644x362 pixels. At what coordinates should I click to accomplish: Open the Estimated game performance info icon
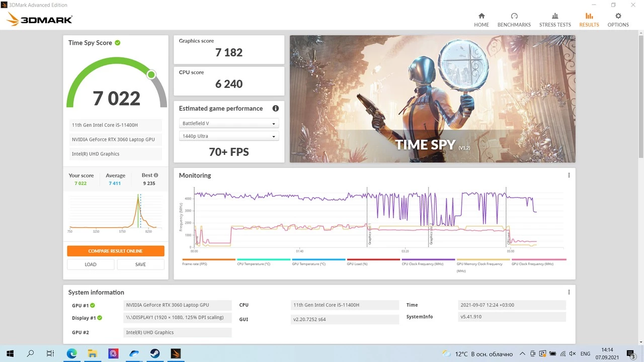(x=275, y=108)
